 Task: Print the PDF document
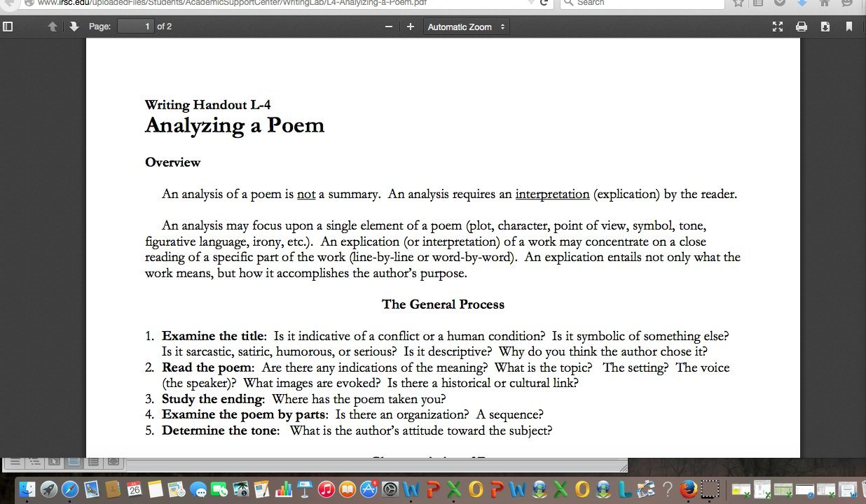[x=802, y=27]
